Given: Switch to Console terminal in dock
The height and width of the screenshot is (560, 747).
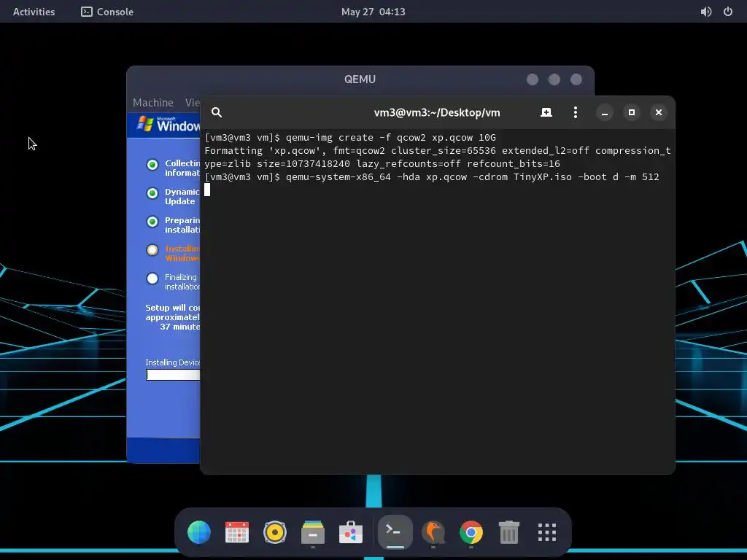Looking at the screenshot, I should point(395,532).
